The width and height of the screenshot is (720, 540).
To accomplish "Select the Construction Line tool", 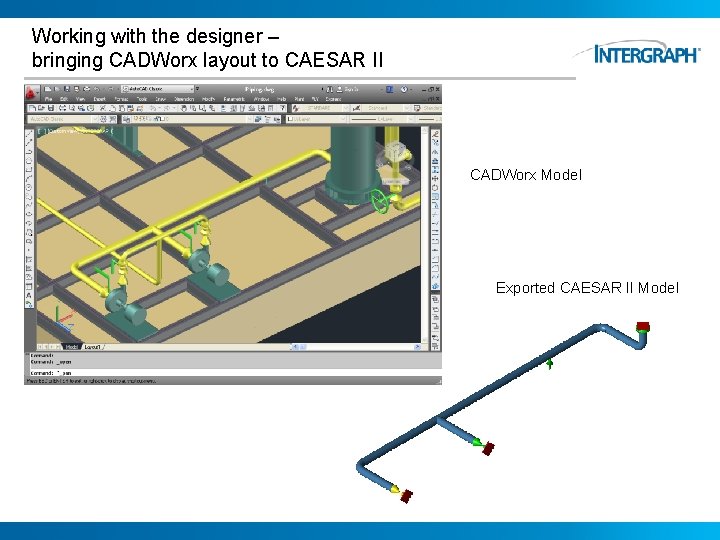I will tap(29, 143).
